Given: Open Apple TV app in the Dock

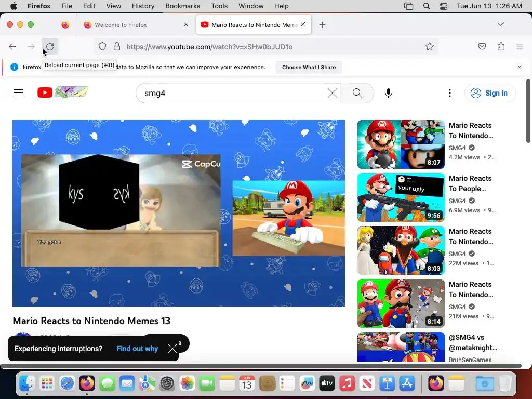Looking at the screenshot, I should (327, 383).
